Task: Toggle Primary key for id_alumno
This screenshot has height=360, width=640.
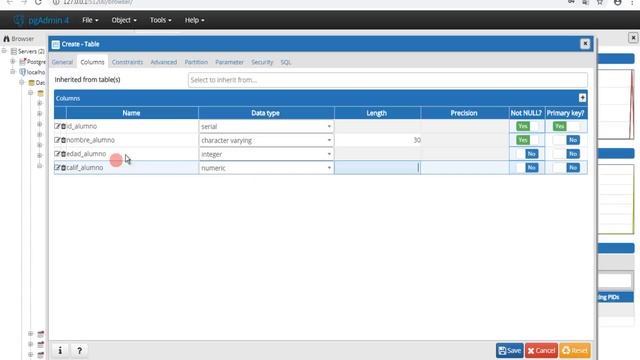Action: click(x=566, y=127)
